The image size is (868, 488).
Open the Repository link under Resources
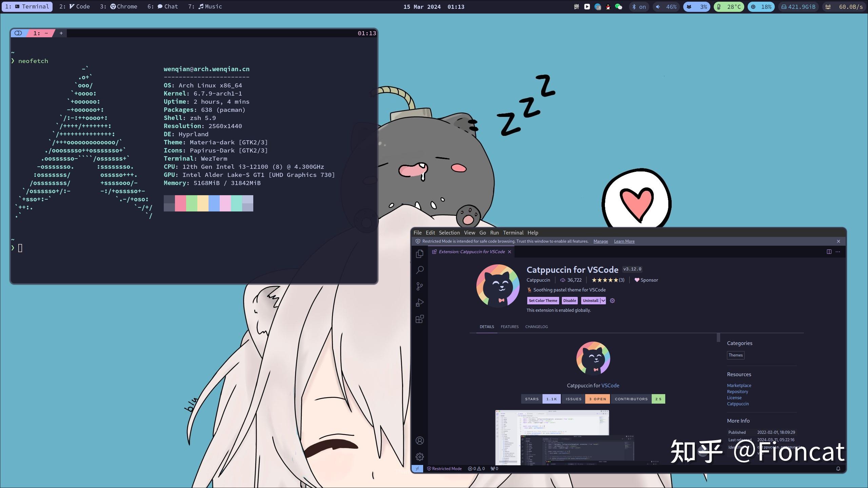click(737, 391)
